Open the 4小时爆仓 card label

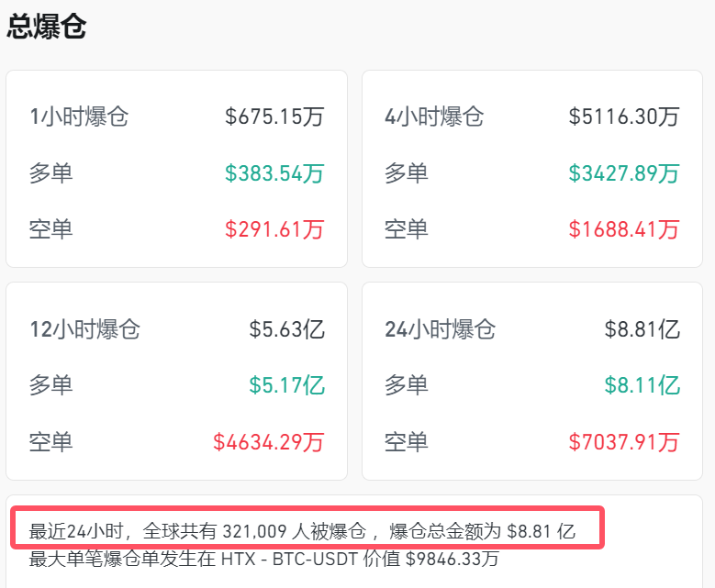click(434, 117)
